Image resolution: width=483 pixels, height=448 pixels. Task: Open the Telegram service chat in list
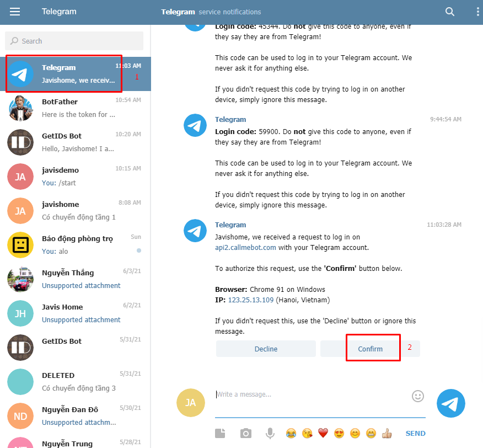[x=76, y=74]
